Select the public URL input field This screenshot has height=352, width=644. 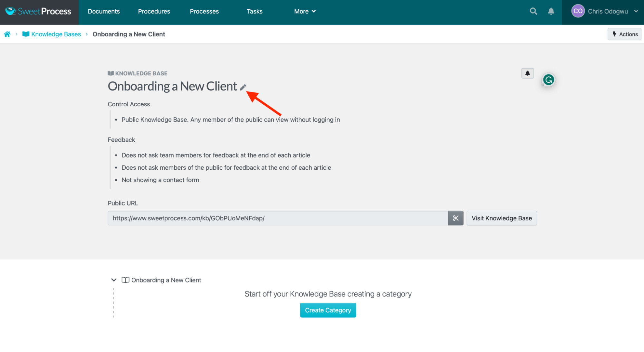(277, 218)
